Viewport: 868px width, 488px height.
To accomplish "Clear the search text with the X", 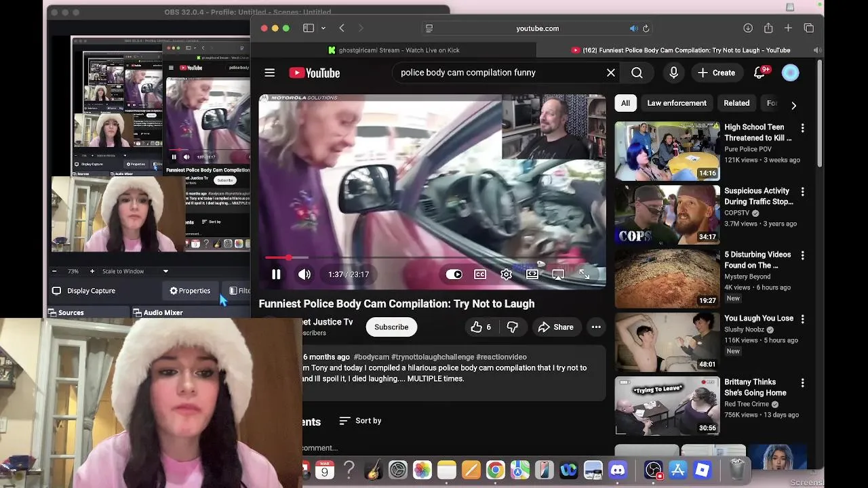I will pos(611,73).
